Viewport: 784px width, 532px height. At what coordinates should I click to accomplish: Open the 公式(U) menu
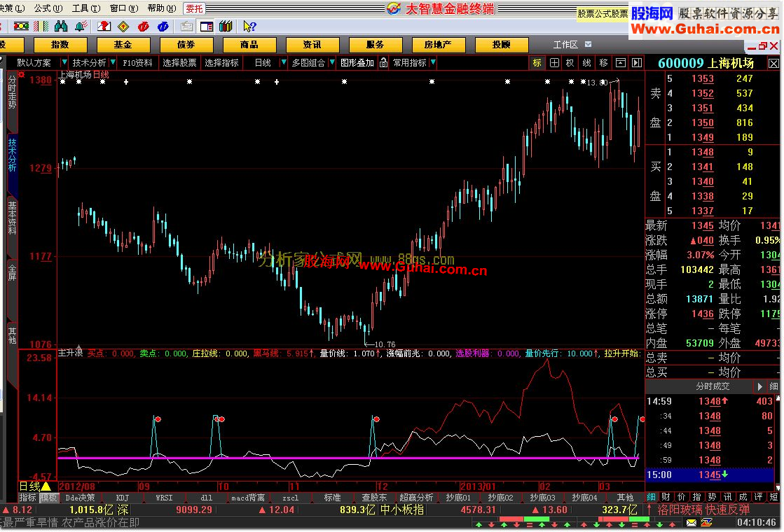(48, 8)
